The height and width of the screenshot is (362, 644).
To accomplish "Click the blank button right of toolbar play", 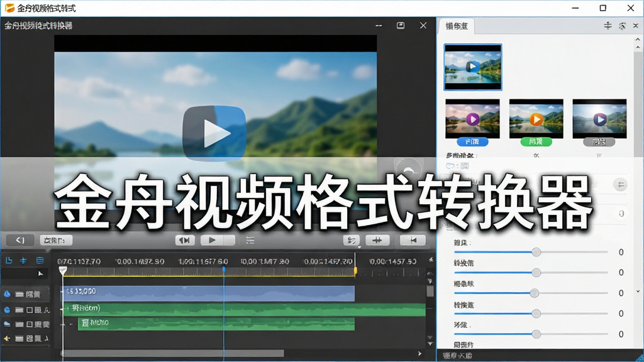I will coord(229,240).
